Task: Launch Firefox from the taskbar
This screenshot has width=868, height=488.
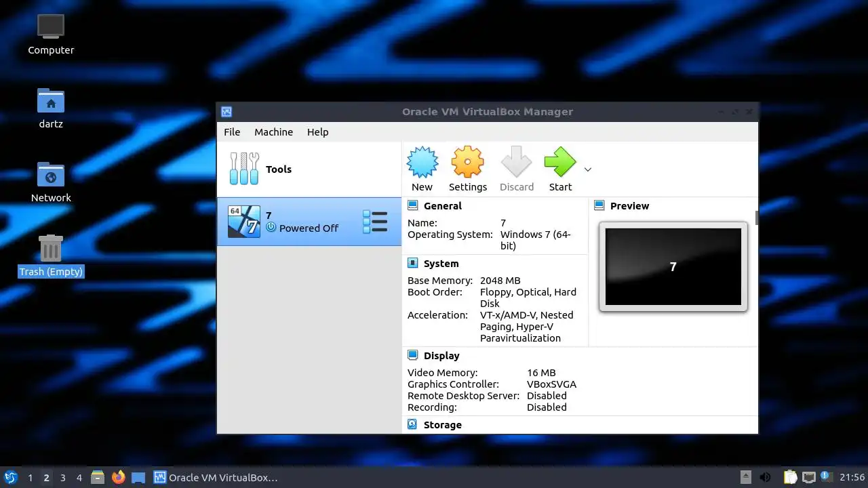Action: click(118, 477)
